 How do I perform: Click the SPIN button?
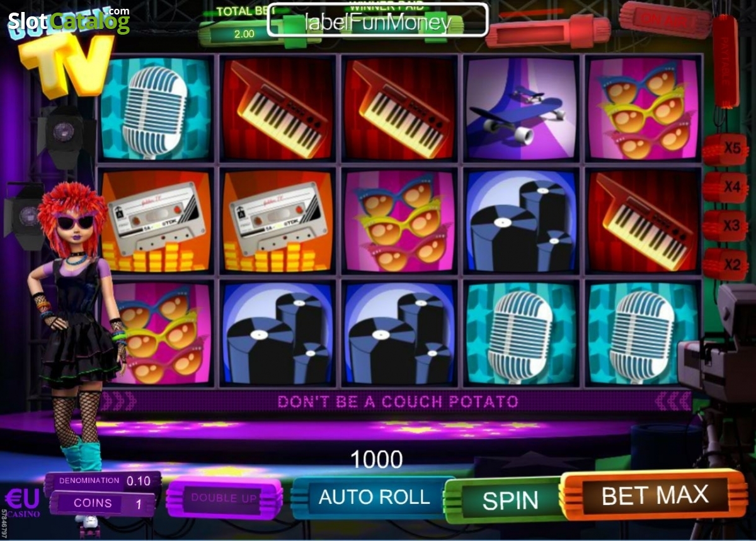[510, 500]
